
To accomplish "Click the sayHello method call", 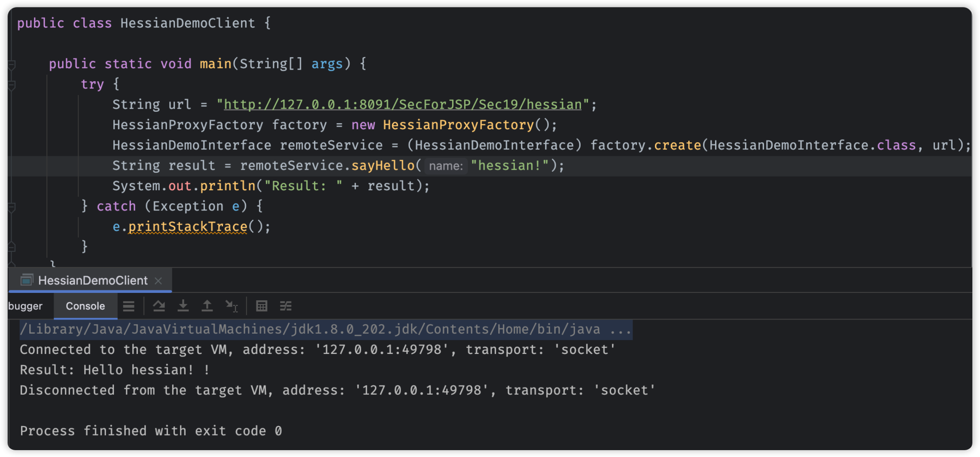I will coord(383,166).
